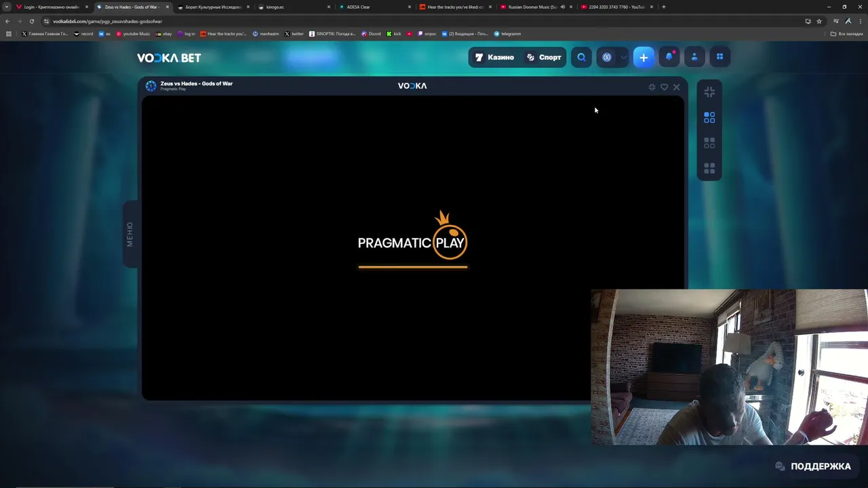Open the Chrome profile avatar
This screenshot has width=868, height=488.
848,21
